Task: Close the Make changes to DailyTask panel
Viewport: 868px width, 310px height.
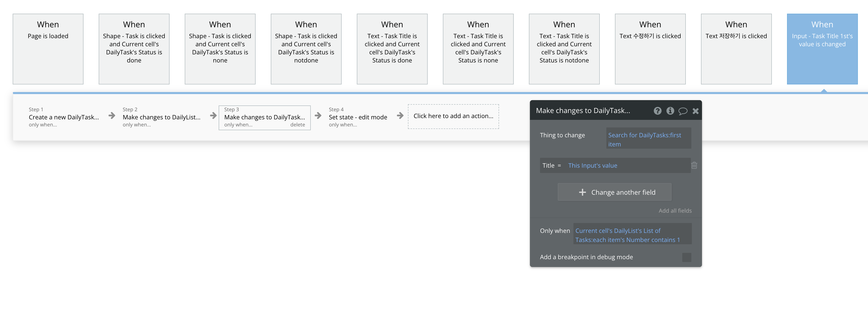Action: tap(695, 111)
